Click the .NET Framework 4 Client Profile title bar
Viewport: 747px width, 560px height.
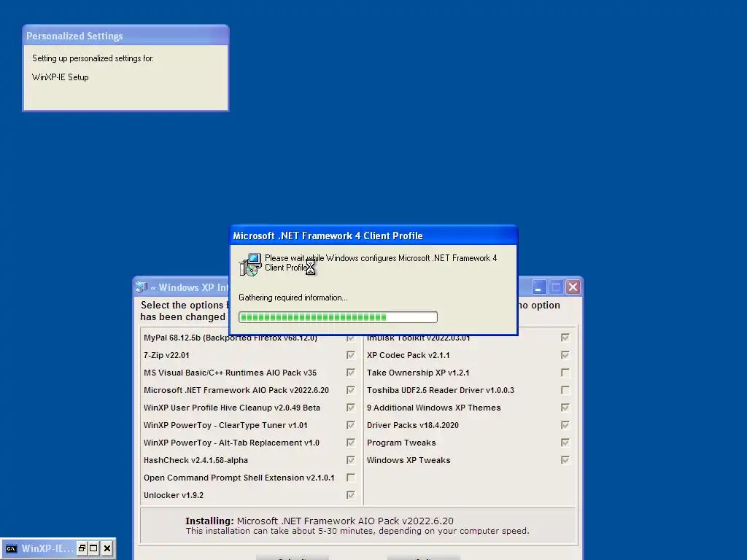pyautogui.click(x=373, y=236)
